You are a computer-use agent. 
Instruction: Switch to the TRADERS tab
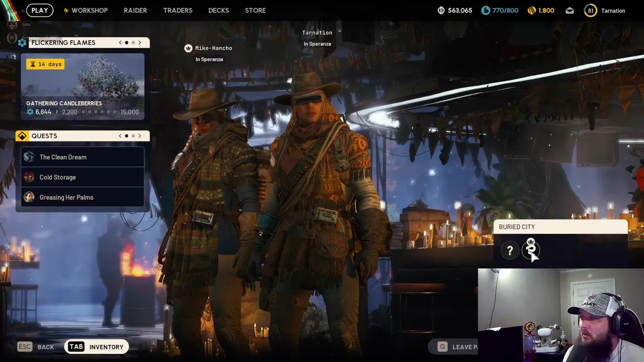click(x=178, y=10)
